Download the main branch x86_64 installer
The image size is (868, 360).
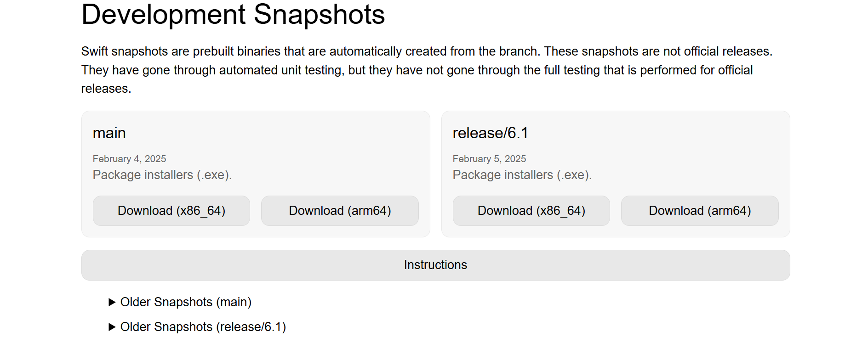click(x=171, y=211)
